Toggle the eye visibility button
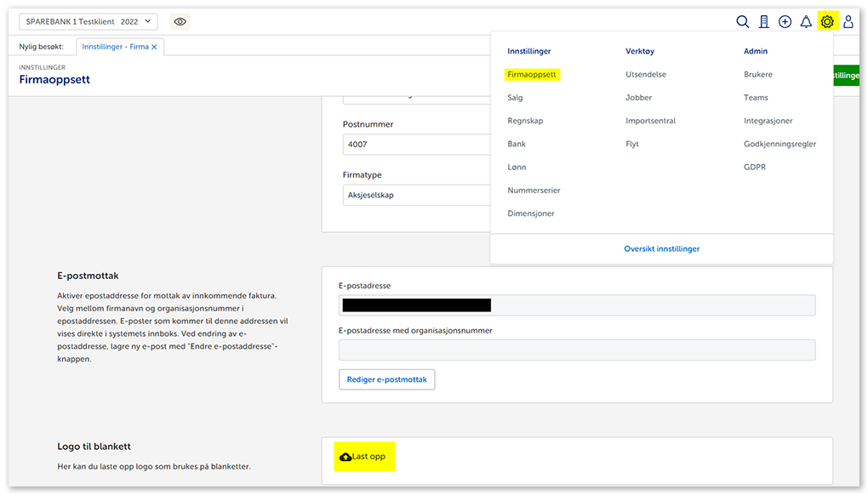Viewport: 868px width, 495px height. click(x=180, y=22)
